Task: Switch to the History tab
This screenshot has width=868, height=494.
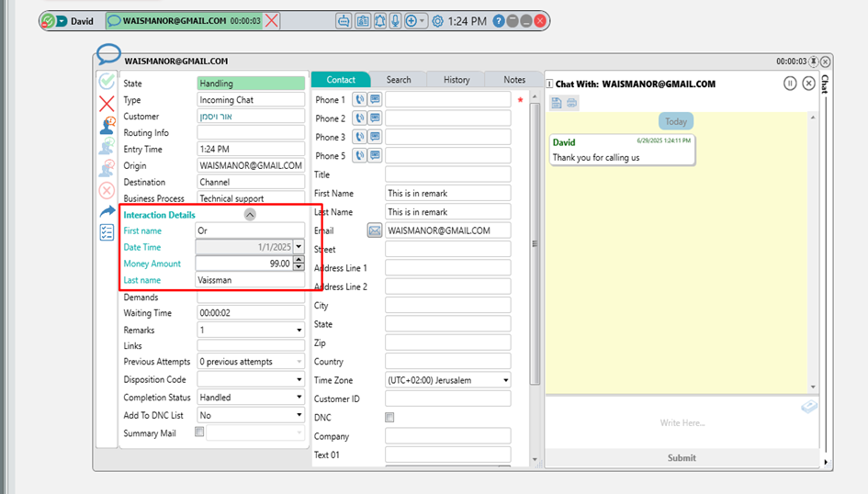Action: [457, 80]
